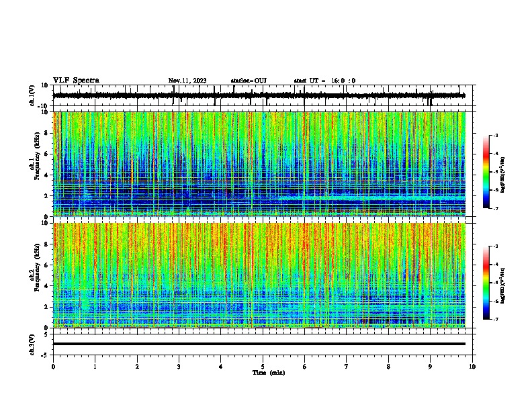532x411 pixels.
Task: Click the ch.1 voltage waveform trace panel
Action: (x=263, y=95)
